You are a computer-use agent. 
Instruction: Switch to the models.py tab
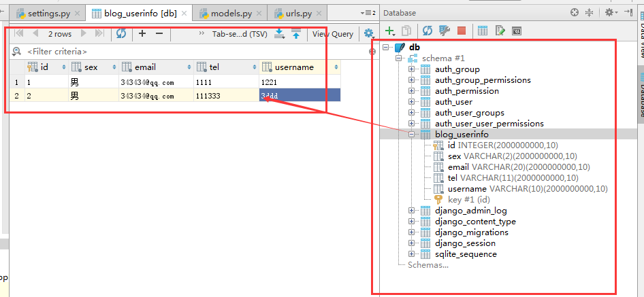pyautogui.click(x=229, y=13)
